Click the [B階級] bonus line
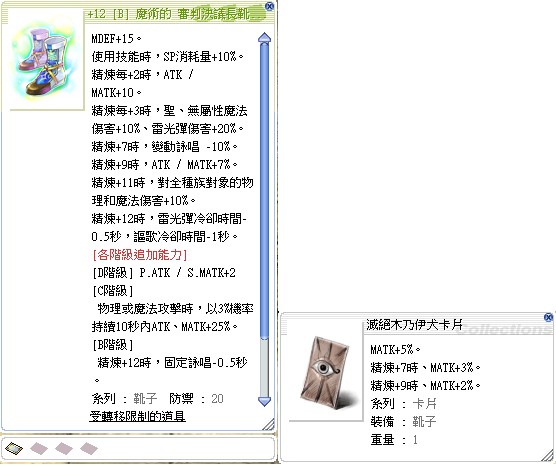Viewport: 556px width, 465px height. [x=112, y=344]
